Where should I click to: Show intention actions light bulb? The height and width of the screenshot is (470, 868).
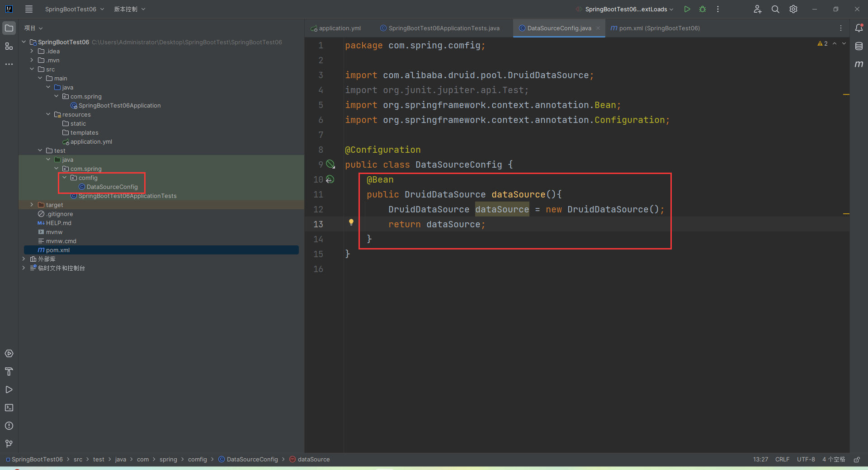coord(351,222)
